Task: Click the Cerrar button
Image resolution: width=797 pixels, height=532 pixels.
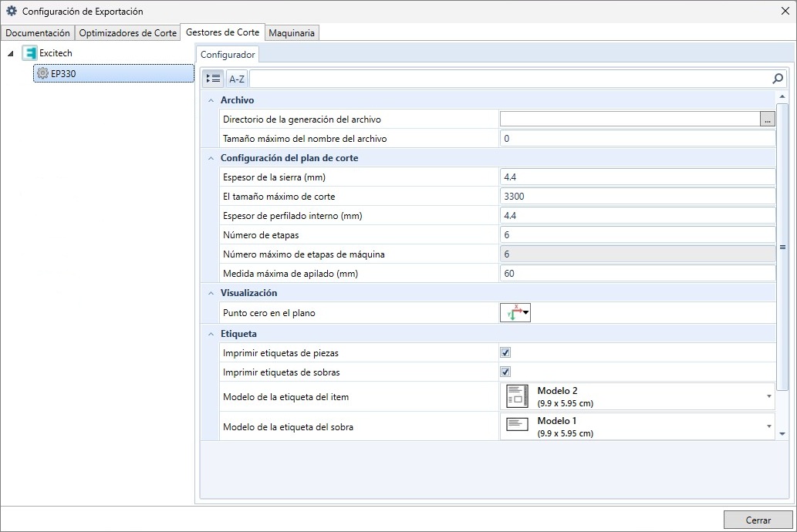Action: (758, 520)
